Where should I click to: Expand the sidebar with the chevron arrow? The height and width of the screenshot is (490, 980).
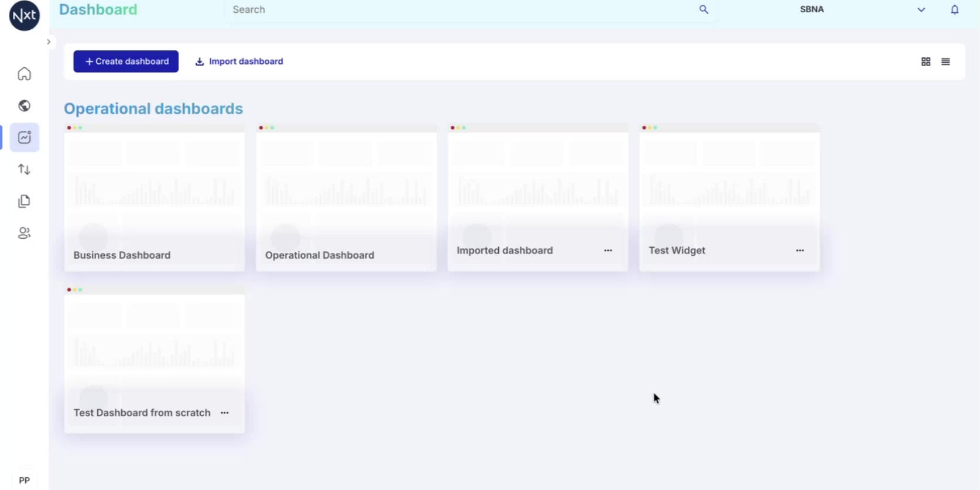click(x=49, y=42)
